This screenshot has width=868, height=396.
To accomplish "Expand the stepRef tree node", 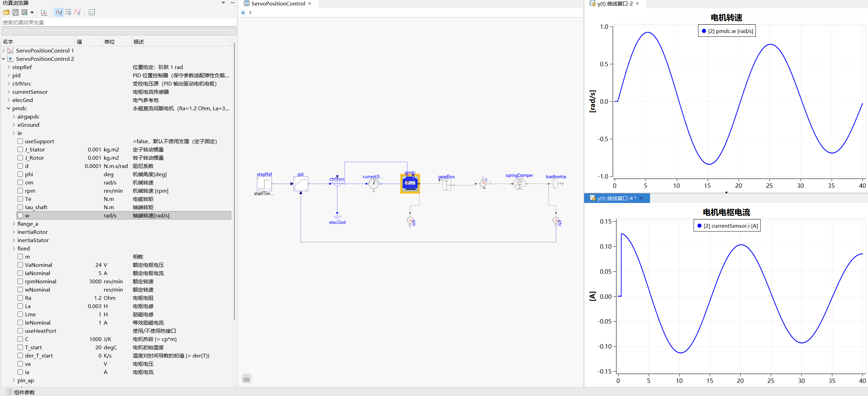I will coord(9,67).
